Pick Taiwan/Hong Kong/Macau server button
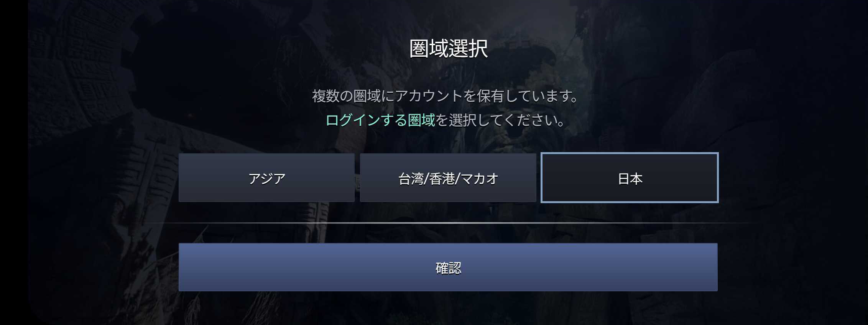868x325 pixels. pos(448,178)
